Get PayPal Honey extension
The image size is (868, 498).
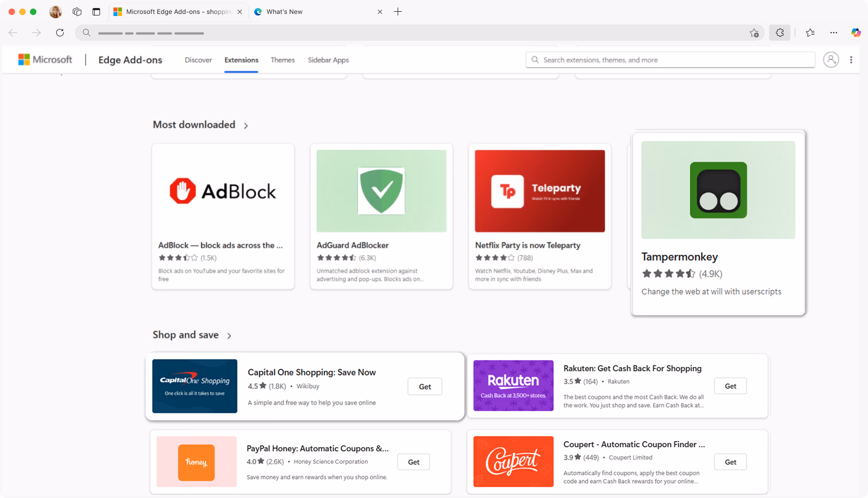coord(414,462)
